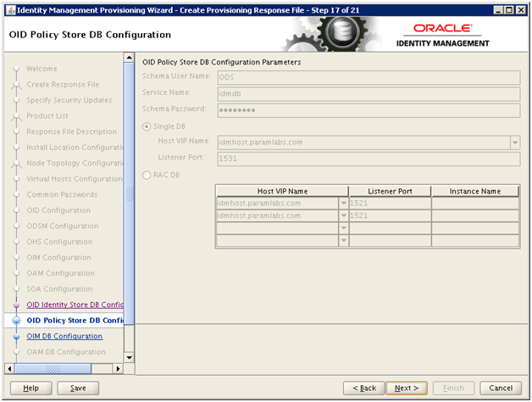Click the Listener Port field showing 1531

click(x=369, y=159)
